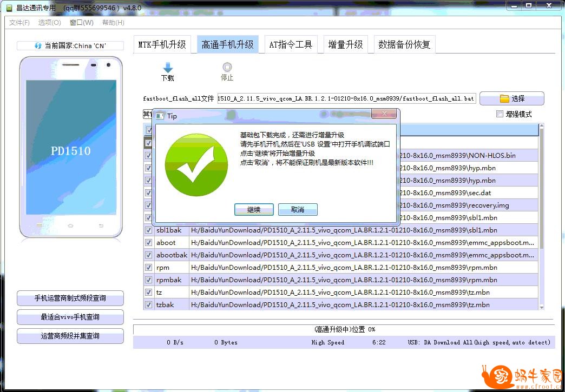Click the folder icon on 选择 button

point(504,98)
